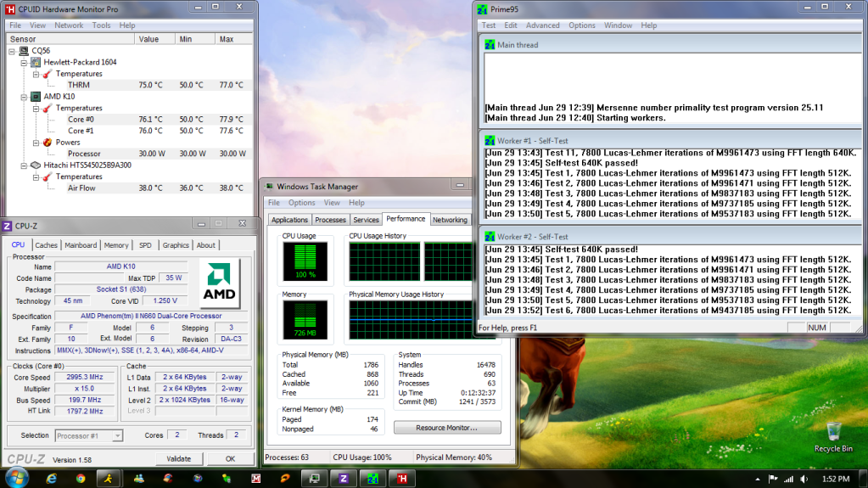Click the Value column header

[x=154, y=39]
